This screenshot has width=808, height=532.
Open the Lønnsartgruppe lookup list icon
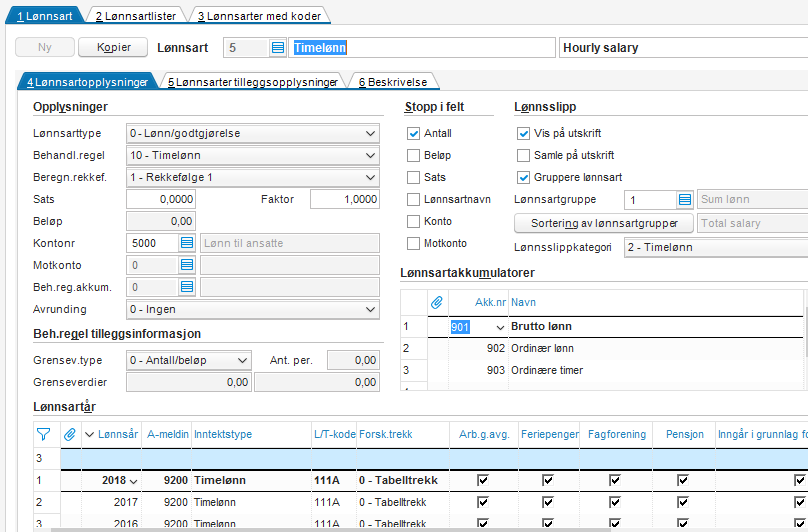pyautogui.click(x=685, y=200)
